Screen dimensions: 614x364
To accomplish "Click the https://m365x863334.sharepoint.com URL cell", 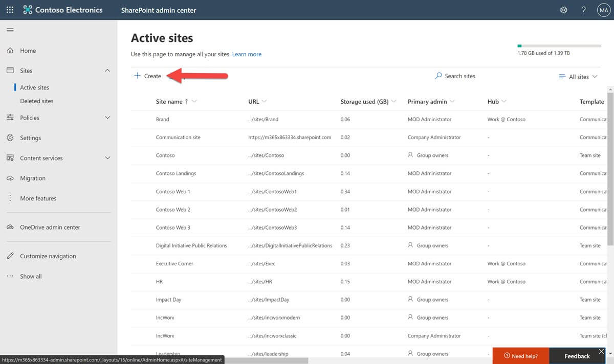I will click(x=290, y=138).
